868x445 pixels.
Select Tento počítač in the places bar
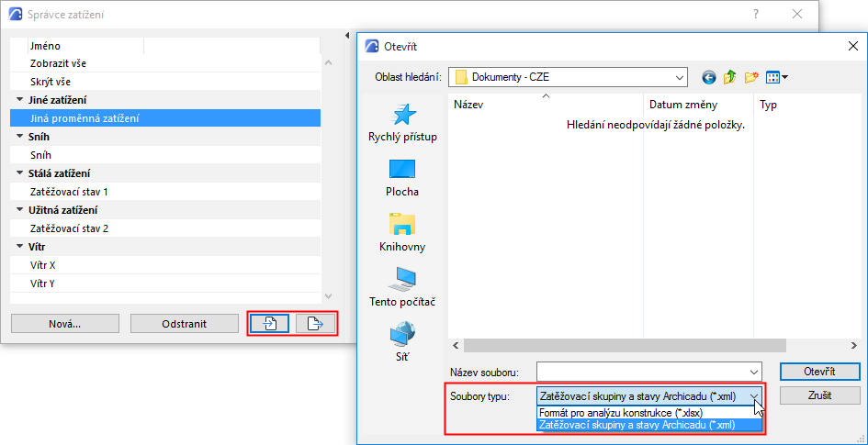[402, 287]
